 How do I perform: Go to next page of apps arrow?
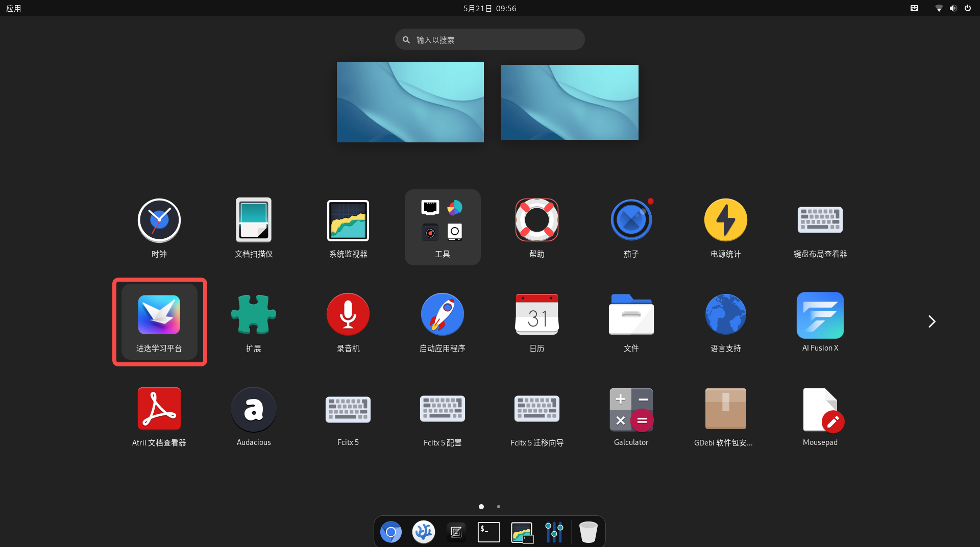[x=932, y=321]
